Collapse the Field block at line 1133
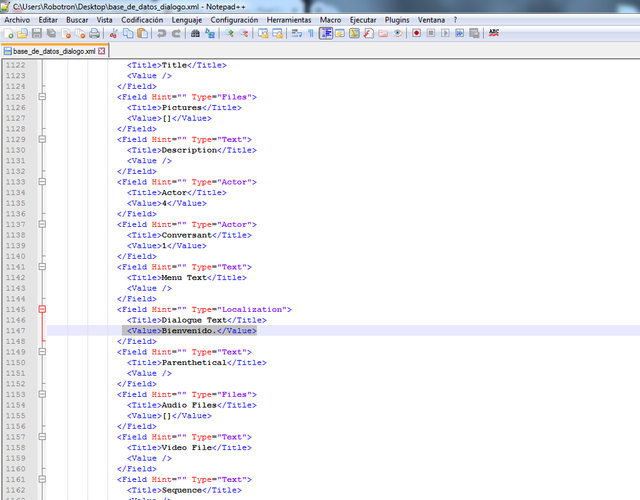Viewport: 640px width, 500px height. 42,182
